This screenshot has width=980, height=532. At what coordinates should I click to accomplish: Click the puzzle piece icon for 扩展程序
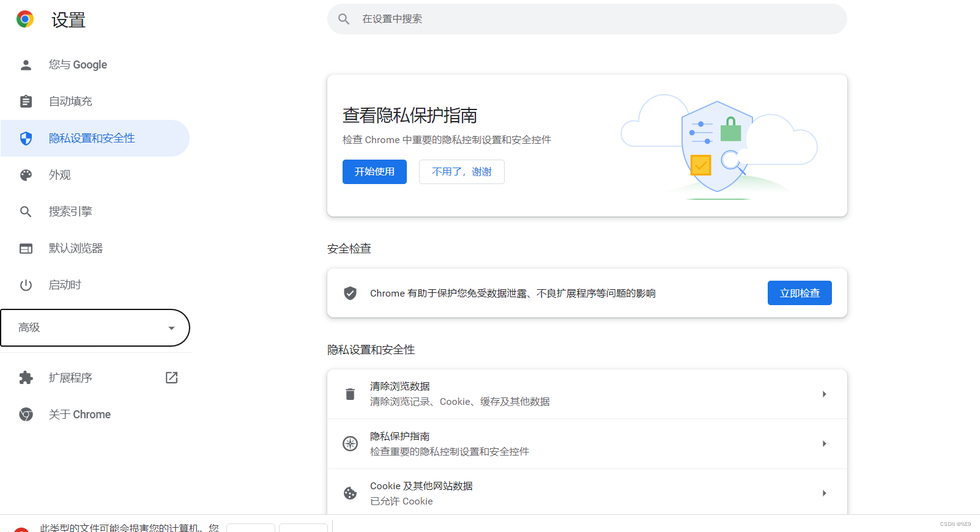(x=26, y=378)
